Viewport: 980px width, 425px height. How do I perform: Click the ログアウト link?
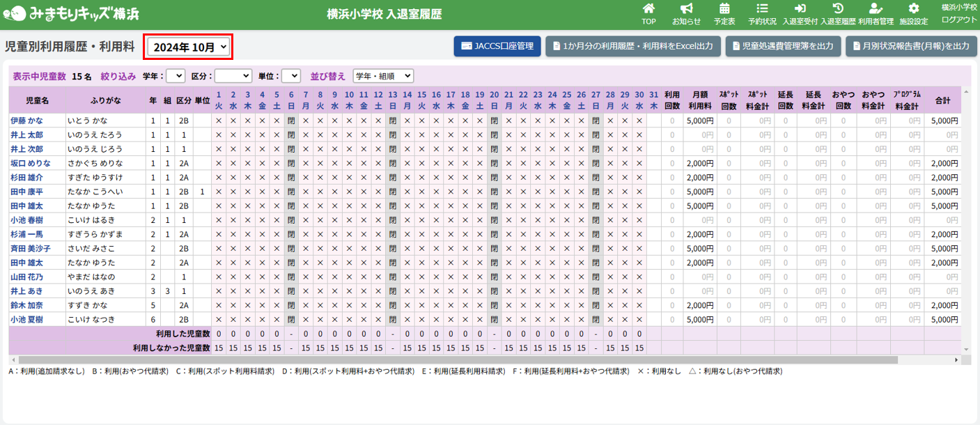tap(958, 20)
